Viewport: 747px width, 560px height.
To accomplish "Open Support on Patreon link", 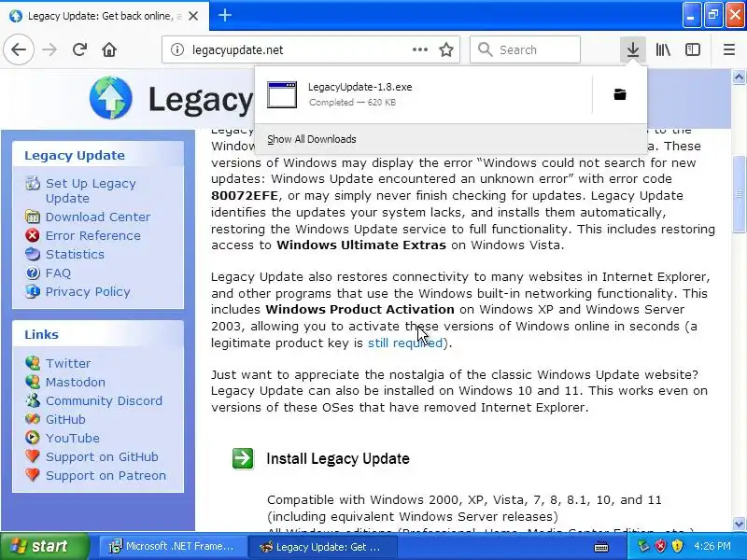I will point(106,475).
